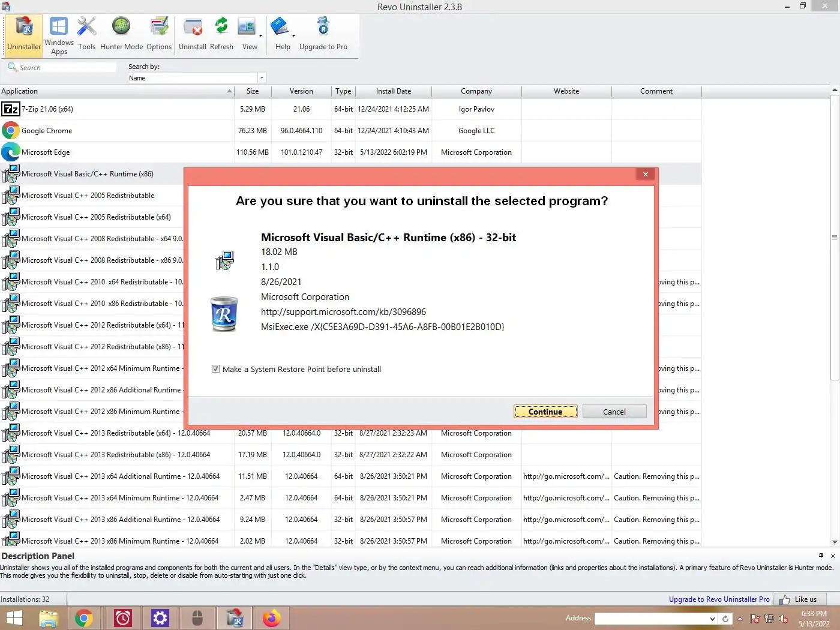This screenshot has width=840, height=630.
Task: Cancel the uninstall dialog
Action: pyautogui.click(x=614, y=412)
